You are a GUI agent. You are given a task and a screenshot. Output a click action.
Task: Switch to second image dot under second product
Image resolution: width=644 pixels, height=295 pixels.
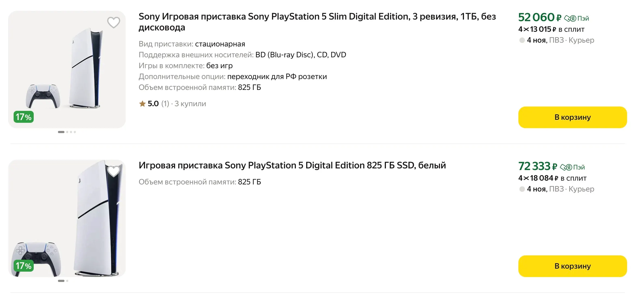pyautogui.click(x=67, y=281)
